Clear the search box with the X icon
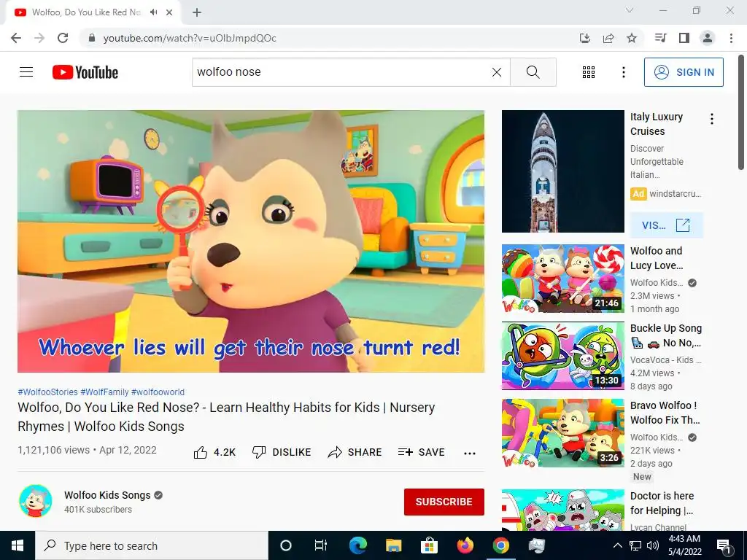Viewport: 747px width, 560px height. click(x=496, y=72)
